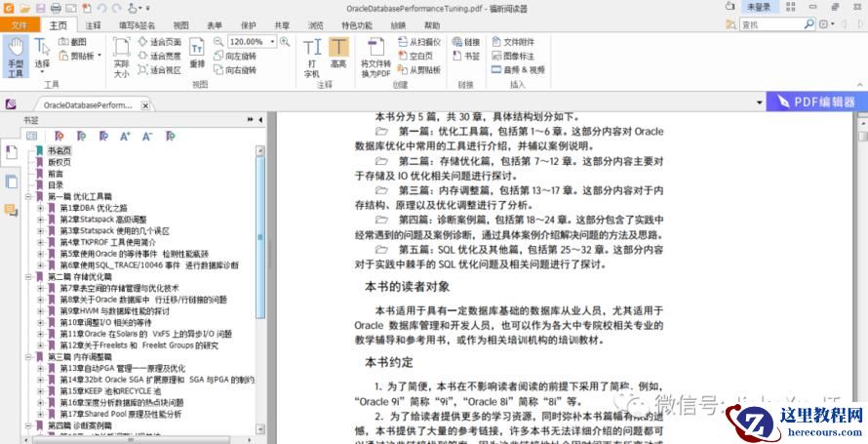Image resolution: width=868 pixels, height=444 pixels.
Task: Click Image Annotation (图像标注)
Action: pyautogui.click(x=513, y=56)
